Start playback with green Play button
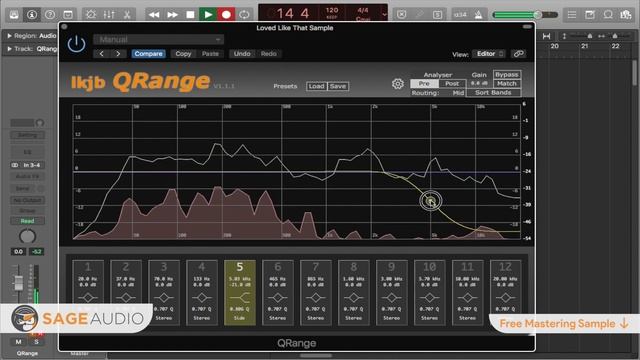640x360 pixels. tap(208, 15)
